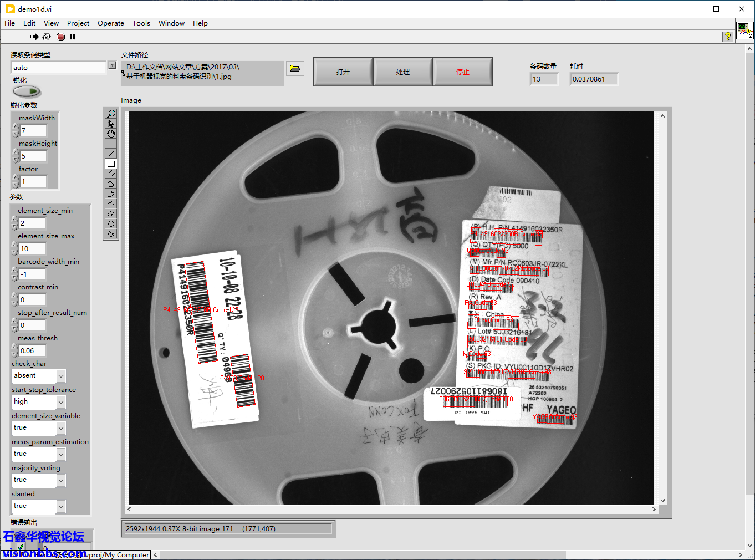The image size is (755, 560).
Task: Select the Line tool
Action: (111, 154)
